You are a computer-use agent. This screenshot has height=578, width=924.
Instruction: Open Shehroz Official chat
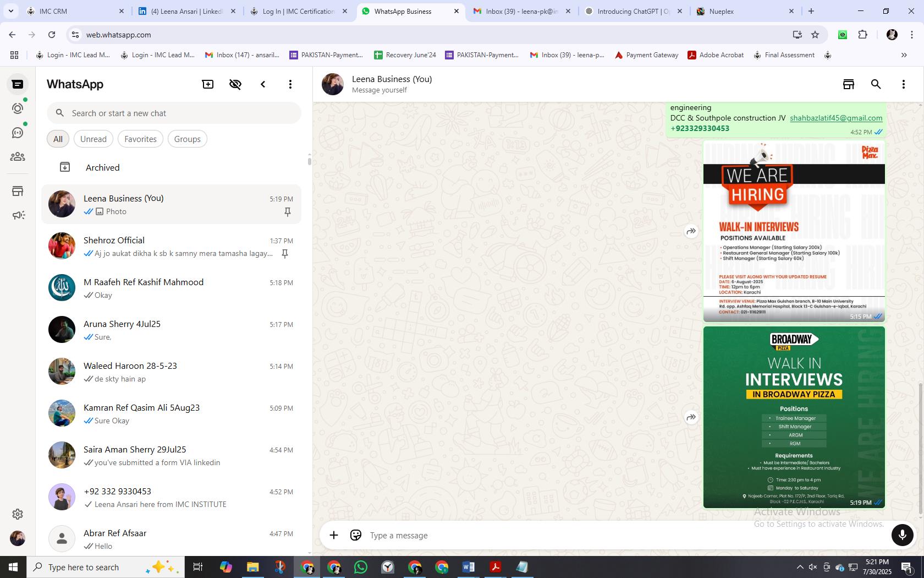click(171, 246)
